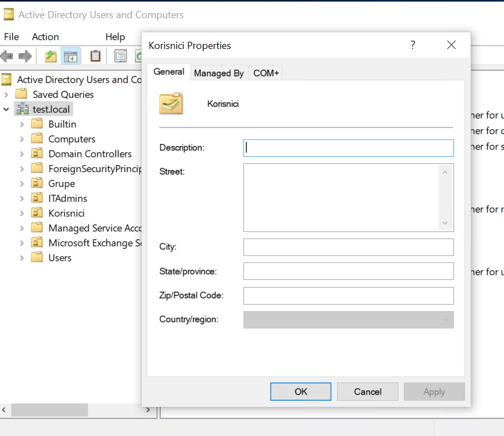Click the test.local domain icon
The image size is (504, 436).
click(x=23, y=109)
